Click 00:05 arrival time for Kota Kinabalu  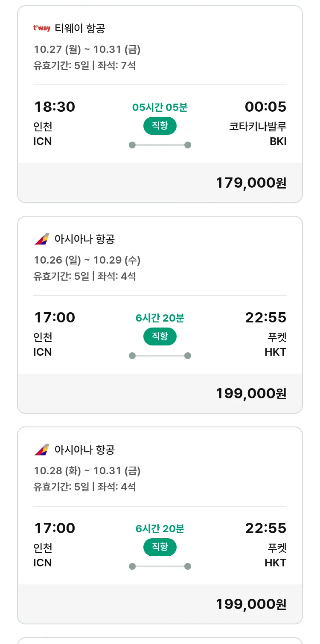[x=265, y=107]
